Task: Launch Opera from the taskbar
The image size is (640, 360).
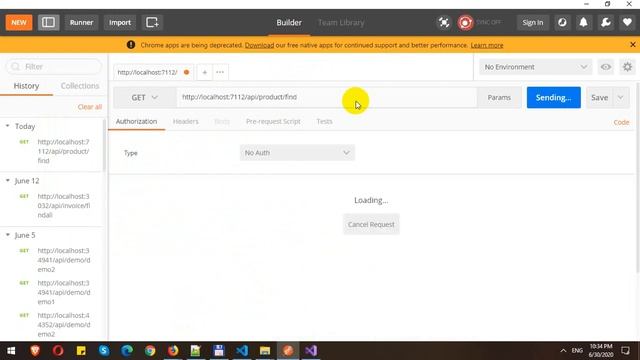Action: click(58, 351)
